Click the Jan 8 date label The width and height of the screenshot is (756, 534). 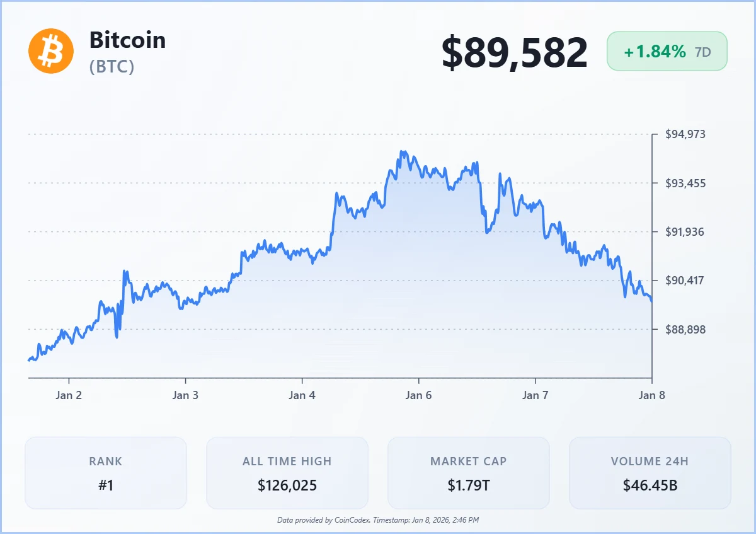point(651,395)
